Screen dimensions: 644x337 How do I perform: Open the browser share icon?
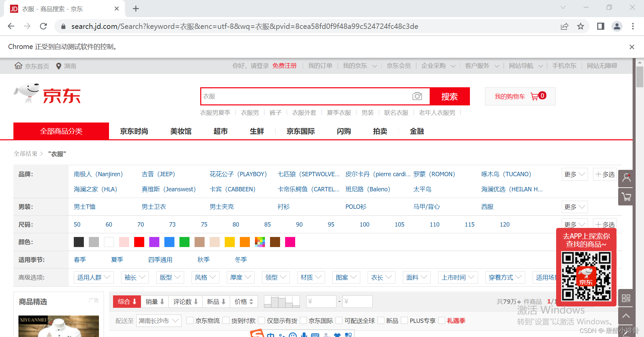(565, 26)
